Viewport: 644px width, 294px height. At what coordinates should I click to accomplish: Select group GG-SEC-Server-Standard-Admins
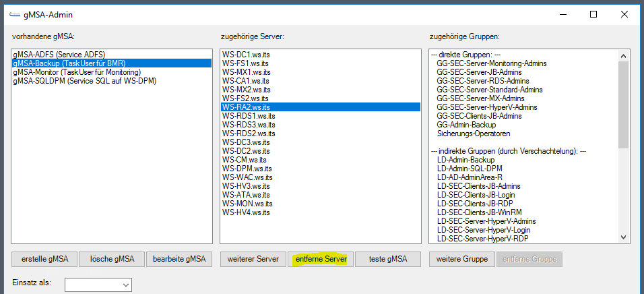click(x=490, y=90)
